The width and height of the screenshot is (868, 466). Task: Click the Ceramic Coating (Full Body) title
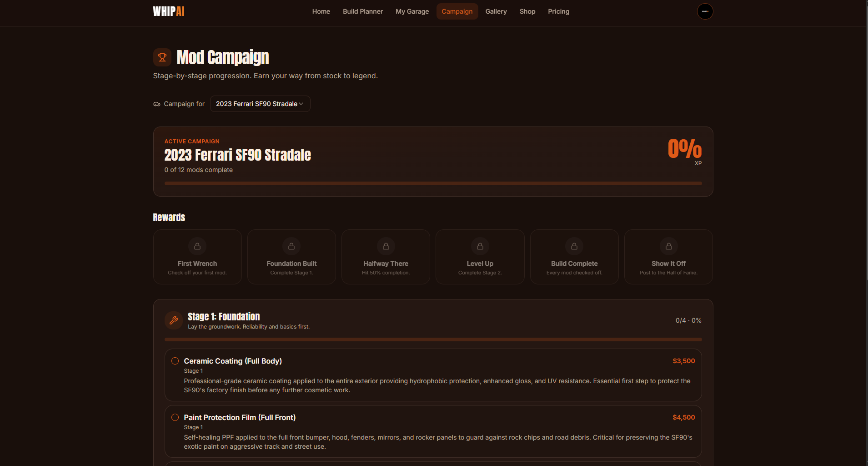point(233,361)
